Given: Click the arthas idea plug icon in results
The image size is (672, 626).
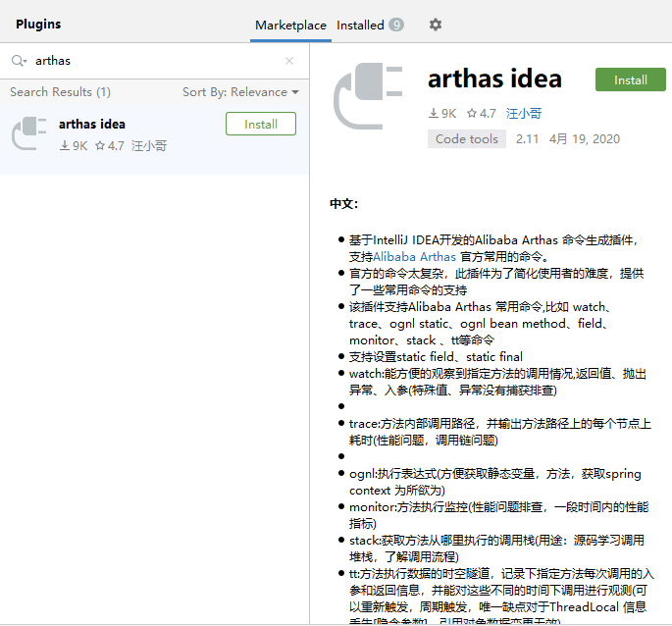Looking at the screenshot, I should pyautogui.click(x=28, y=133).
